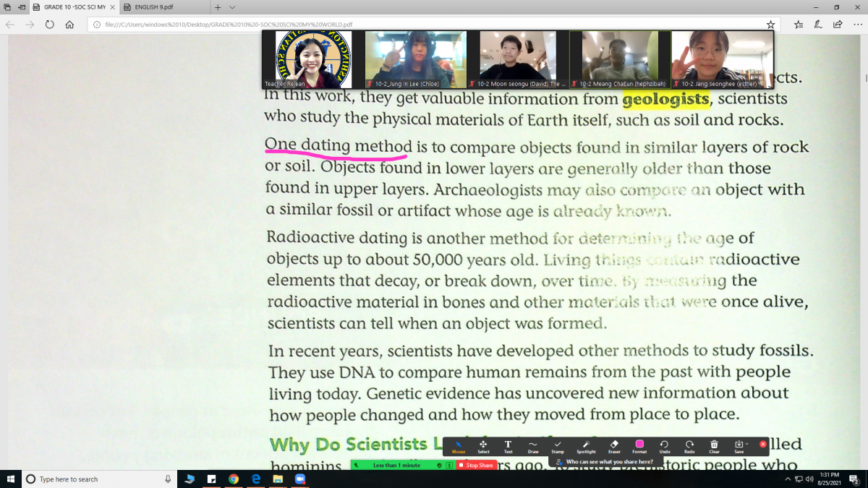Select Teacher Rejean video thumbnail
This screenshot has width=868, height=488.
313,59
